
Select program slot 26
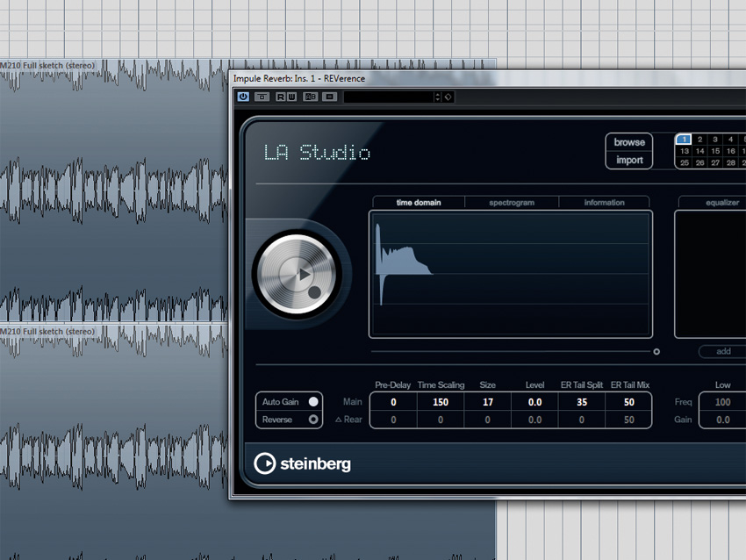(699, 162)
